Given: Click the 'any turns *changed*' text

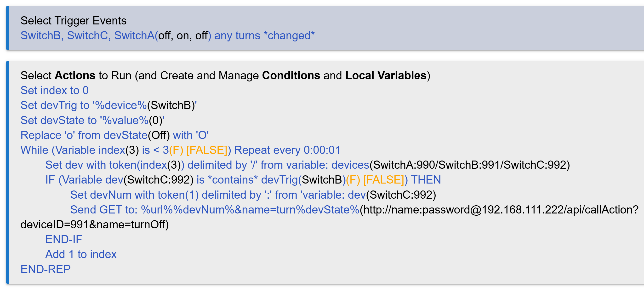Looking at the screenshot, I should (264, 35).
